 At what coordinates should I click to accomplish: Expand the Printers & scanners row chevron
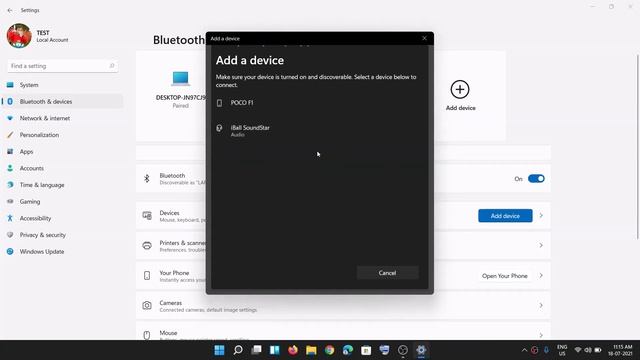pyautogui.click(x=541, y=245)
